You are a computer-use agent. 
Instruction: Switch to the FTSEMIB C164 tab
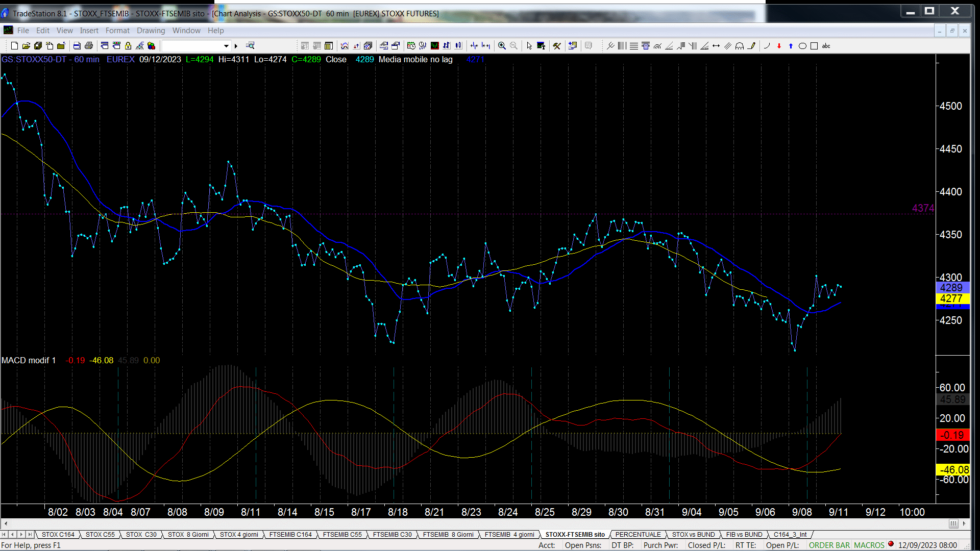[x=290, y=535]
